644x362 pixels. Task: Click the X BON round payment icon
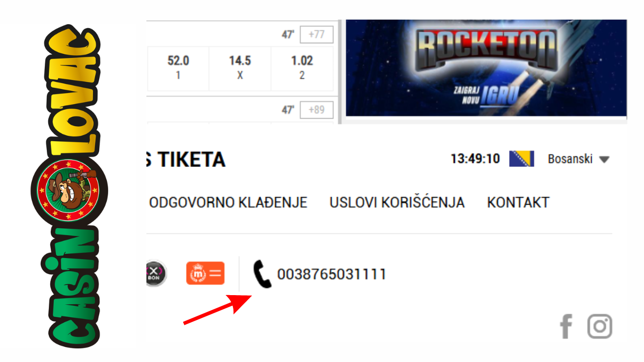click(x=156, y=274)
